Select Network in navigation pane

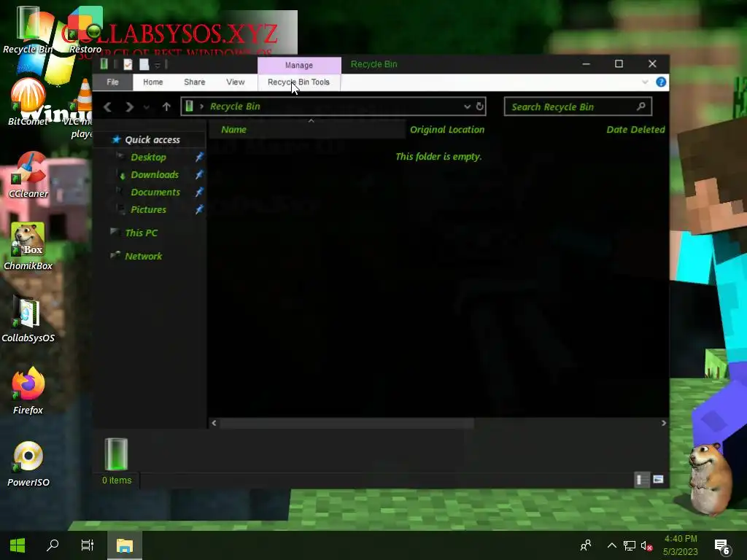[144, 256]
